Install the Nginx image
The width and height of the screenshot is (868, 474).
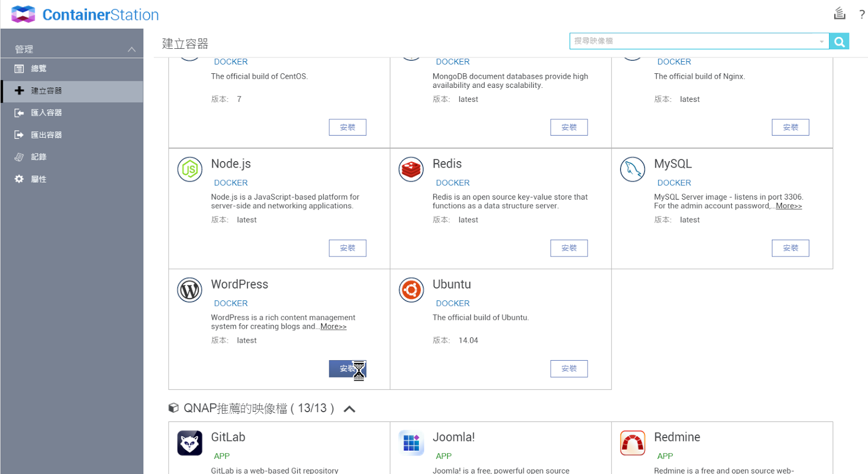pos(790,127)
